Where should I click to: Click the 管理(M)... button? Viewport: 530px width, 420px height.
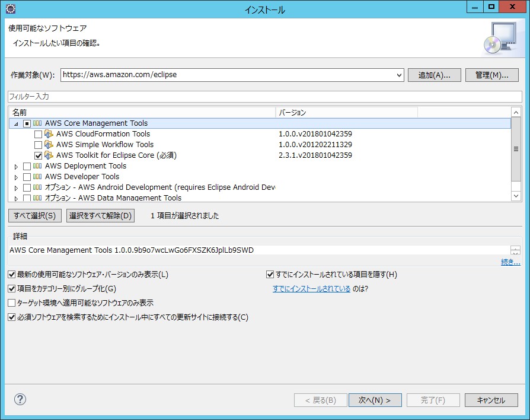point(492,75)
